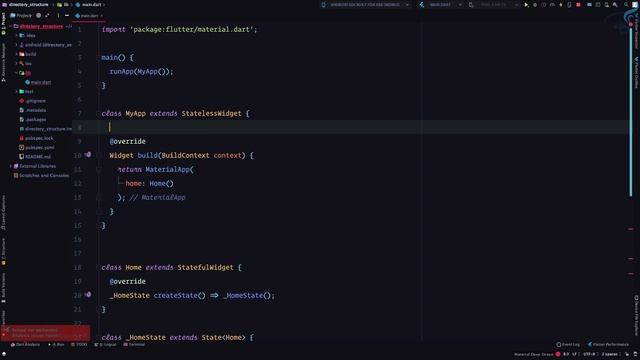Open the device selector dropdown
Image resolution: width=640 pixels, height=360 pixels.
pyautogui.click(x=365, y=5)
